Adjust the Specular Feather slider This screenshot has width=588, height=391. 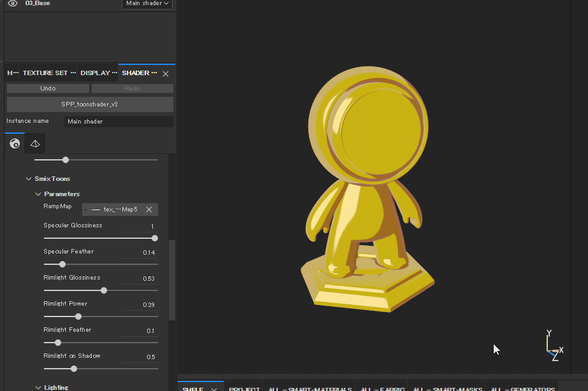click(101, 264)
